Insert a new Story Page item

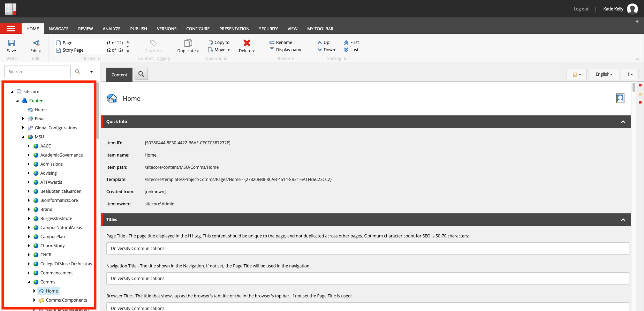pyautogui.click(x=89, y=50)
